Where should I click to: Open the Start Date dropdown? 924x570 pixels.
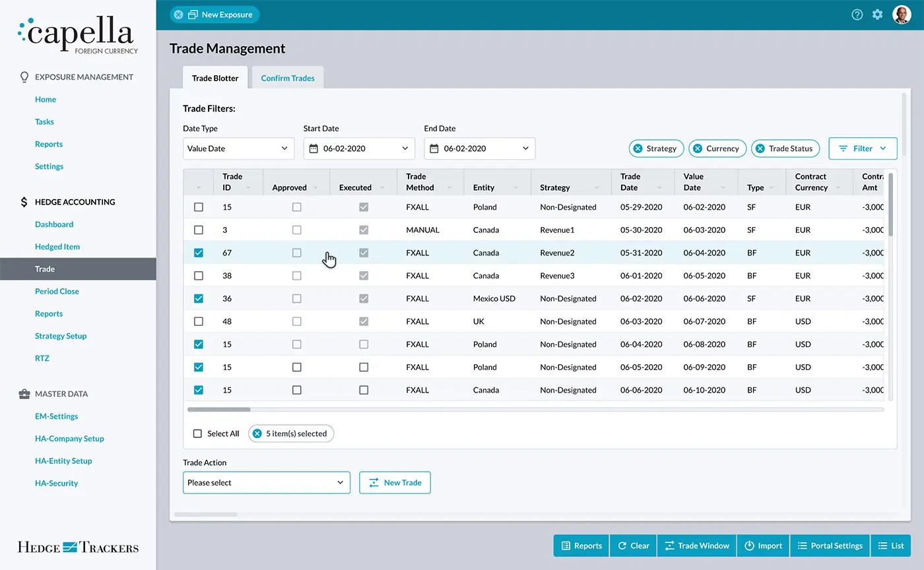[x=359, y=148]
